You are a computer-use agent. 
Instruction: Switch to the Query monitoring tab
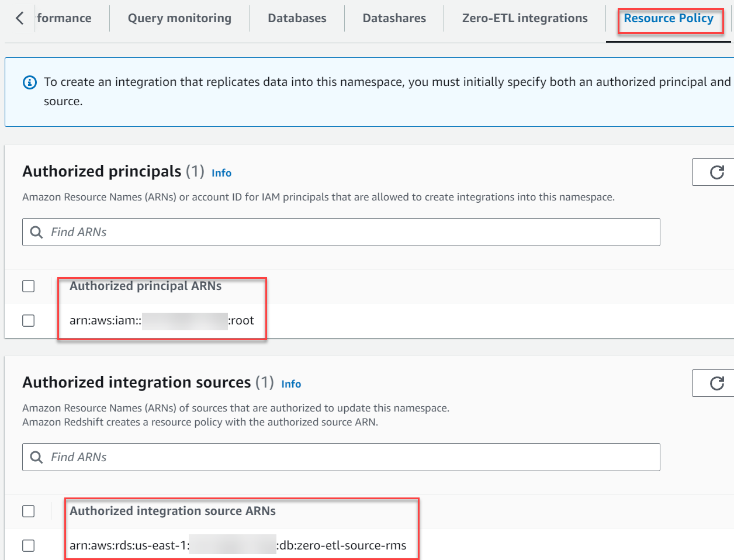(x=179, y=18)
